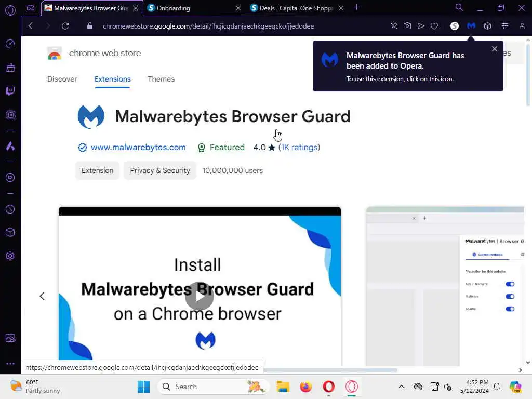Click the edit/share page icon in address bar
Viewport: 532px width, 399px height.
tap(394, 26)
